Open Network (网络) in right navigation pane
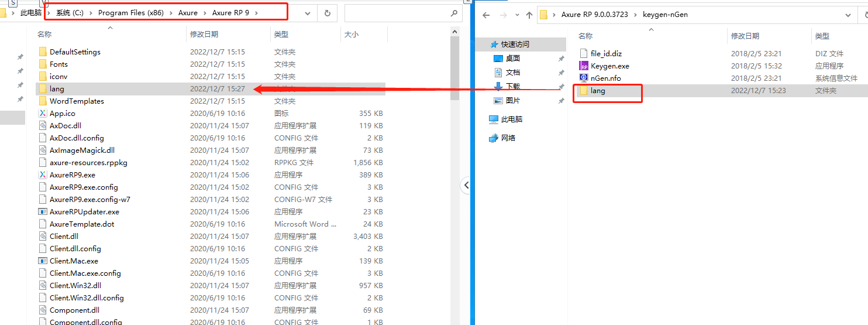868x325 pixels. point(503,138)
